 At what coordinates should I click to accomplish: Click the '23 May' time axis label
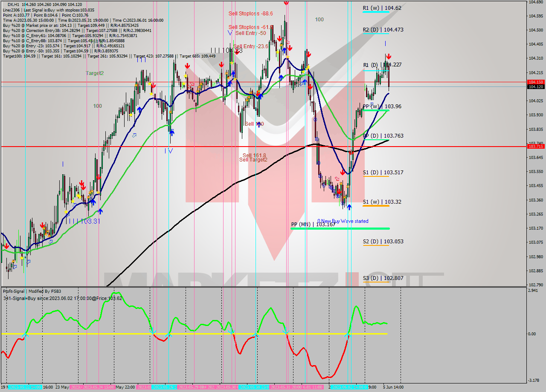point(62,387)
